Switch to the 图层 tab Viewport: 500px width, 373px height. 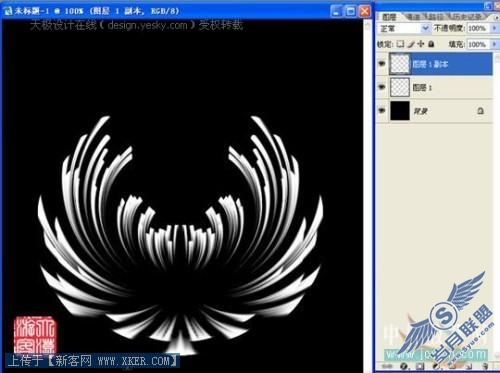click(x=389, y=17)
